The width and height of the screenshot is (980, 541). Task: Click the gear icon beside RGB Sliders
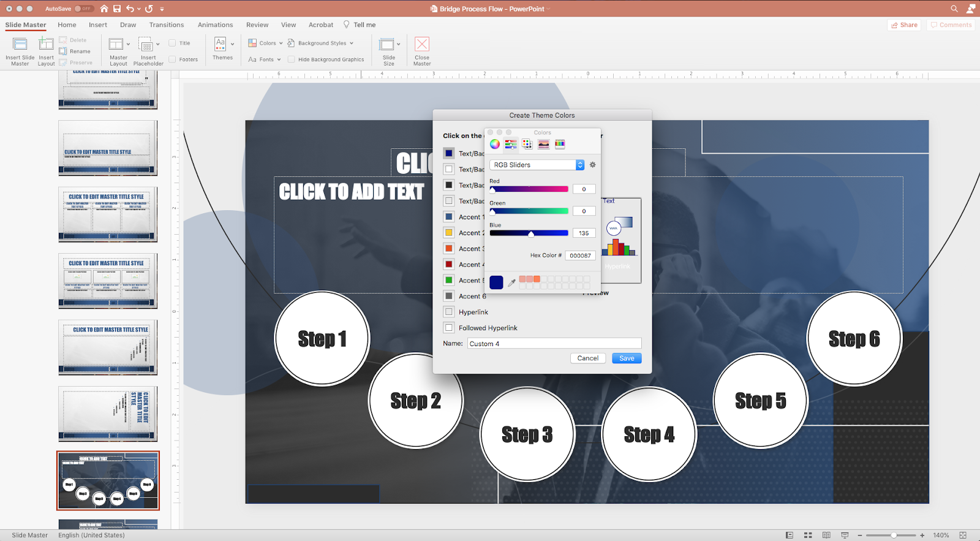(592, 165)
